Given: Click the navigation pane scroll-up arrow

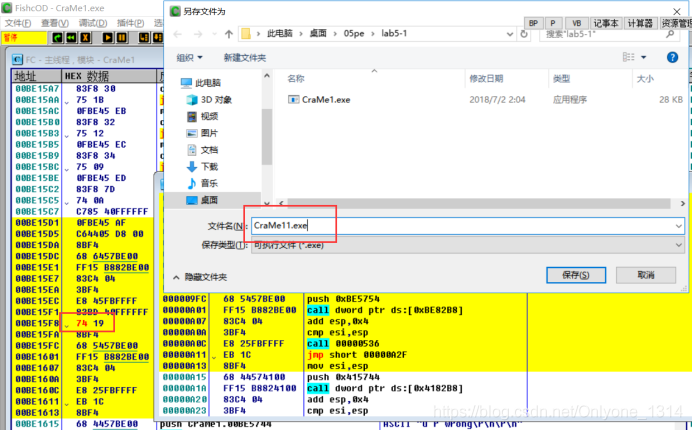Looking at the screenshot, I should [x=267, y=76].
